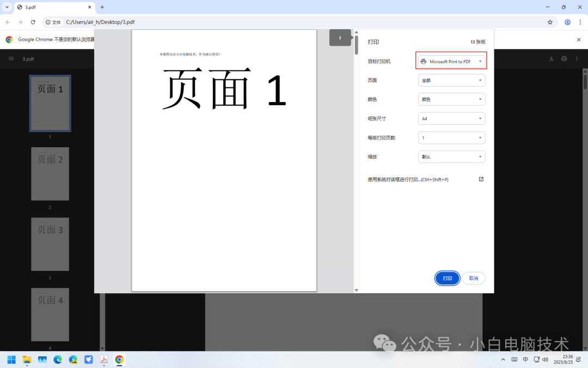Click the 取消 cancel button
The image size is (588, 368).
tap(474, 278)
